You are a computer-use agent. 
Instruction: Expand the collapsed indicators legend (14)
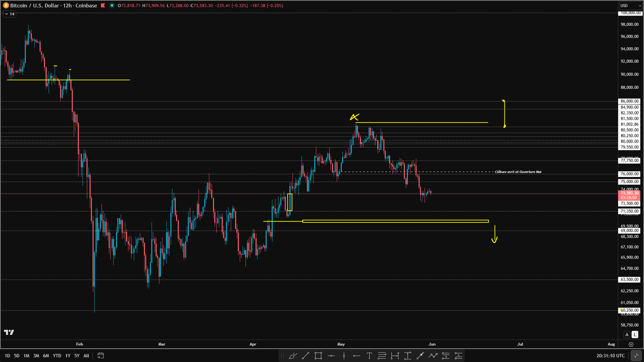[9, 14]
